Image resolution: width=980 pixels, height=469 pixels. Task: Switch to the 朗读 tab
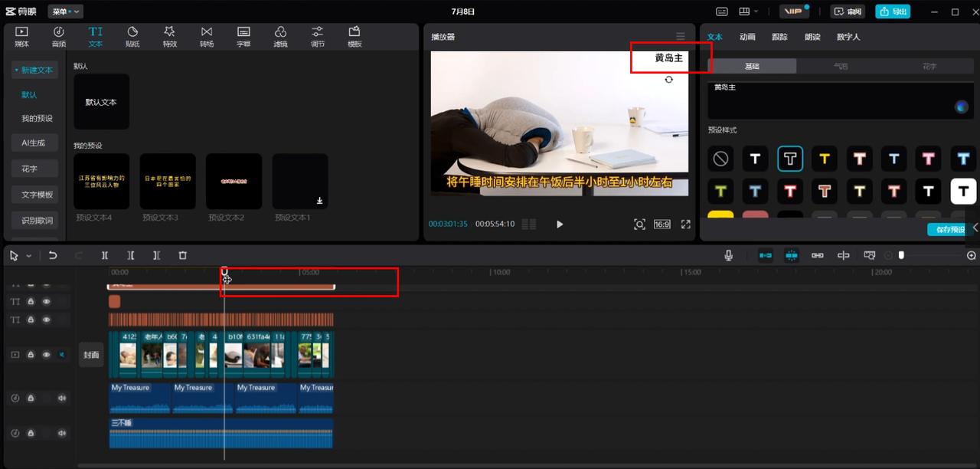click(812, 37)
